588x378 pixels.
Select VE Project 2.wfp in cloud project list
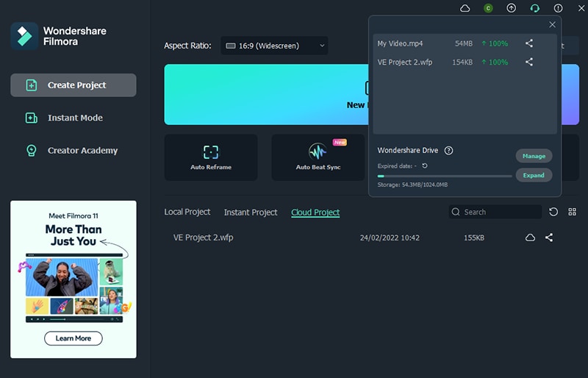[203, 238]
